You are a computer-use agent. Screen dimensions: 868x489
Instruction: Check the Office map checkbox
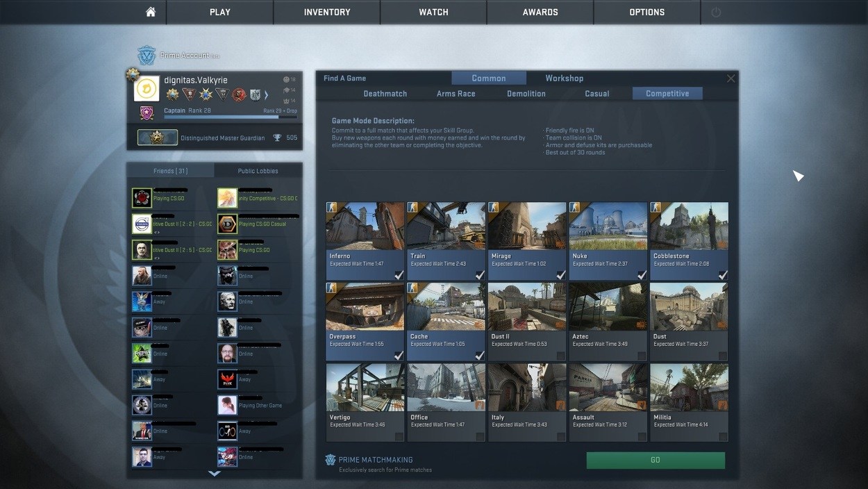pyautogui.click(x=480, y=437)
